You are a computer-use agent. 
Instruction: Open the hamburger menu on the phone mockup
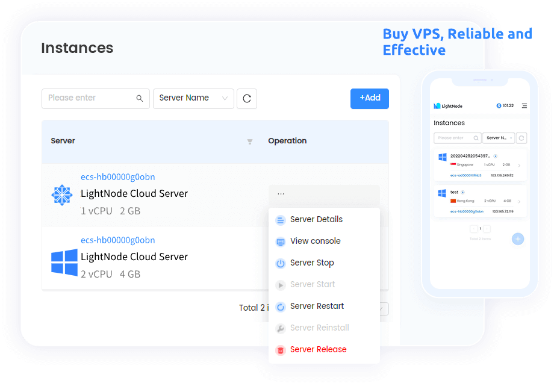tap(524, 106)
